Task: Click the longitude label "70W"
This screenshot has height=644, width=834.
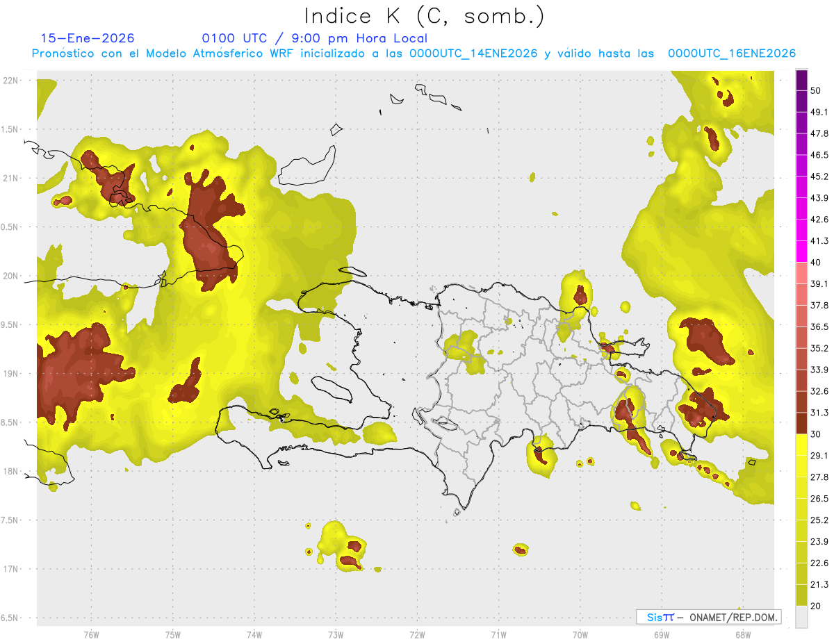Action: 580,634
